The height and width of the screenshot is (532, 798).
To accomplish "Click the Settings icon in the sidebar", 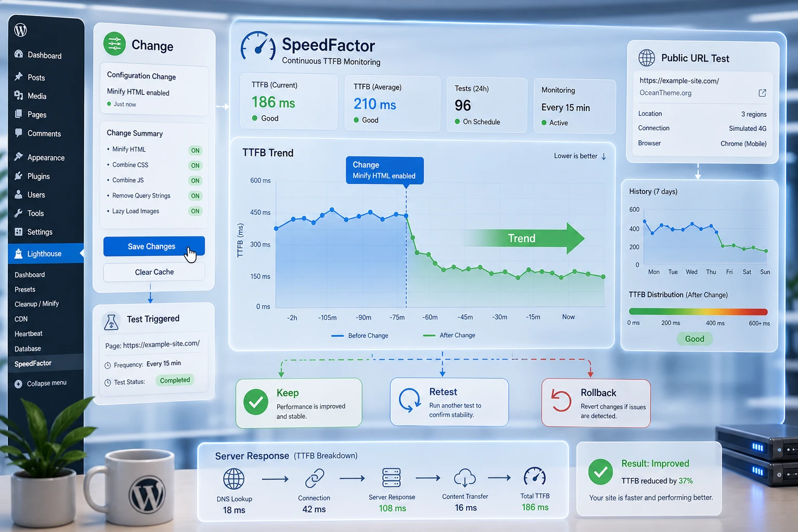I will [x=19, y=232].
